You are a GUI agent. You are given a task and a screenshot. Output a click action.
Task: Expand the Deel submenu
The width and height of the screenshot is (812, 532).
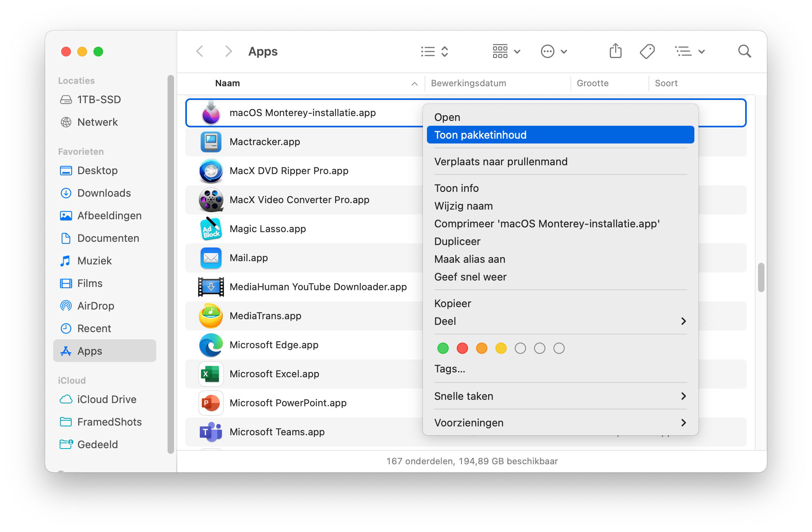[560, 321]
